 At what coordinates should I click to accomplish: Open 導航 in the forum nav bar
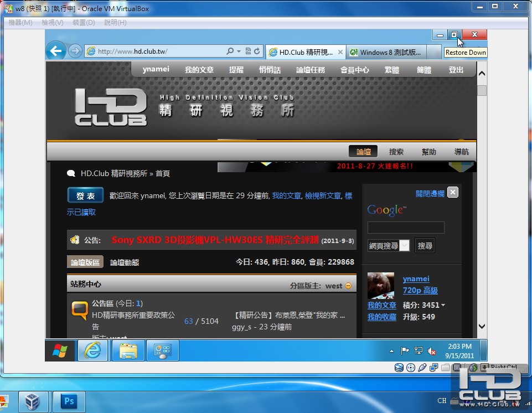(462, 152)
